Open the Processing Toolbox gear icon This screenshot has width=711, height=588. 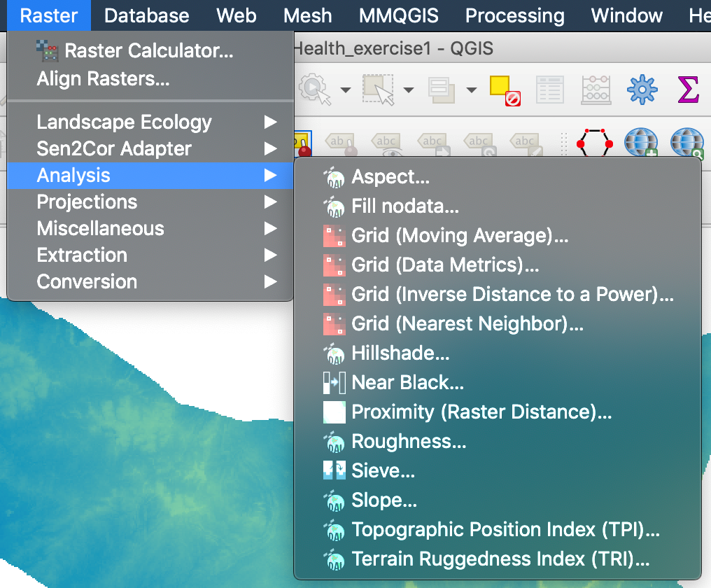click(642, 90)
